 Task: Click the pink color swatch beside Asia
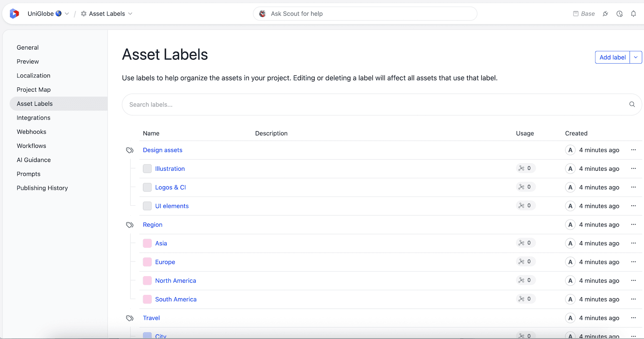click(x=147, y=243)
